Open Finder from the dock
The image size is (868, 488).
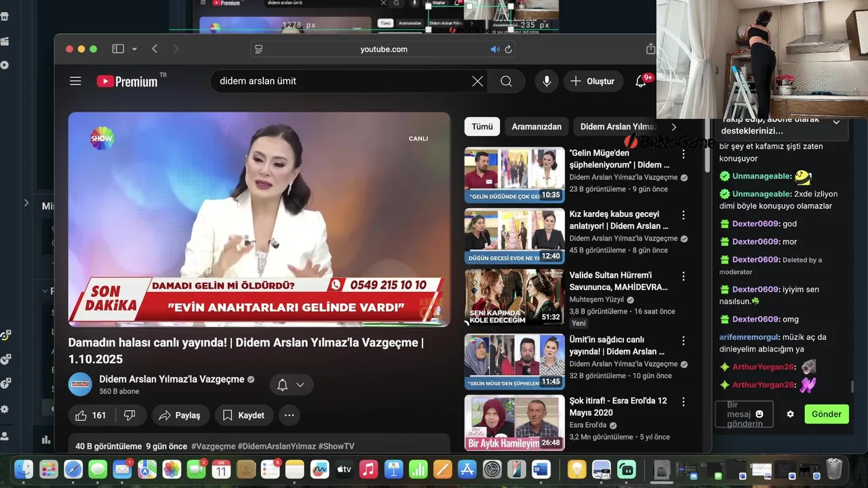coord(24,469)
